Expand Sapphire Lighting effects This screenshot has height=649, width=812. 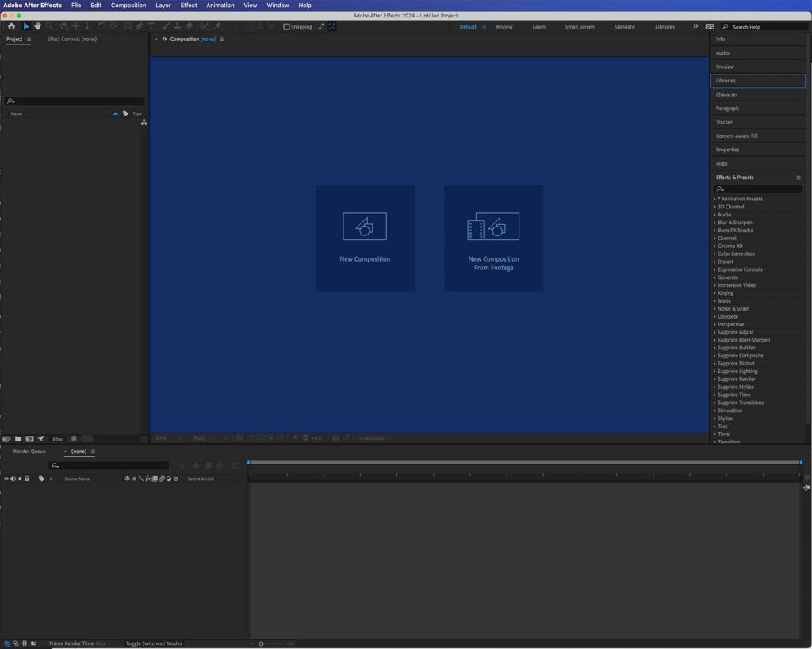(714, 372)
